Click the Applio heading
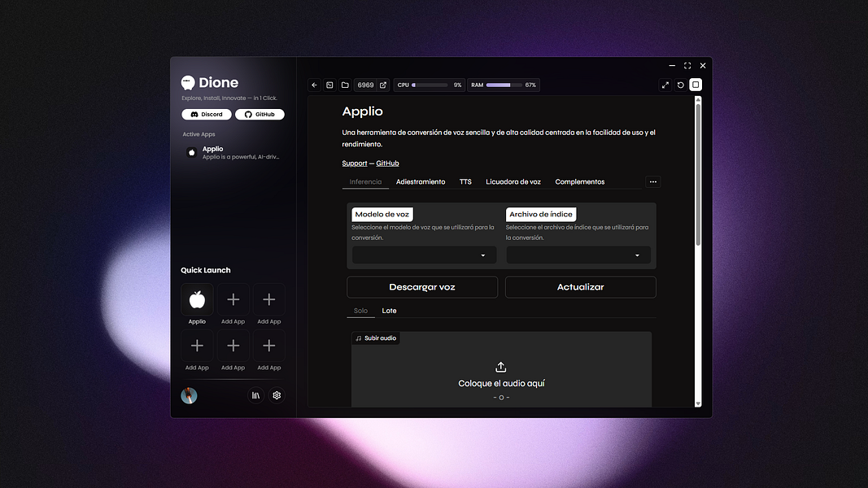 click(363, 111)
